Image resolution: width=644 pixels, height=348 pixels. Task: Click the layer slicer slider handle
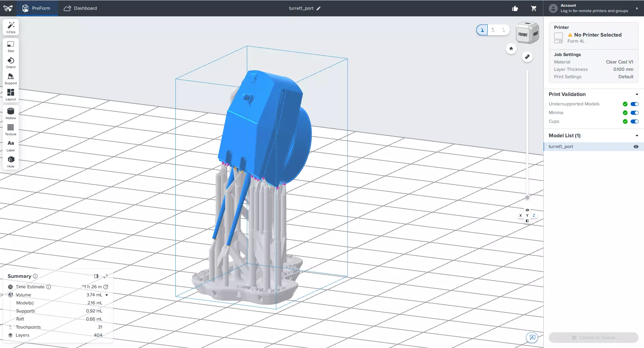(x=527, y=197)
